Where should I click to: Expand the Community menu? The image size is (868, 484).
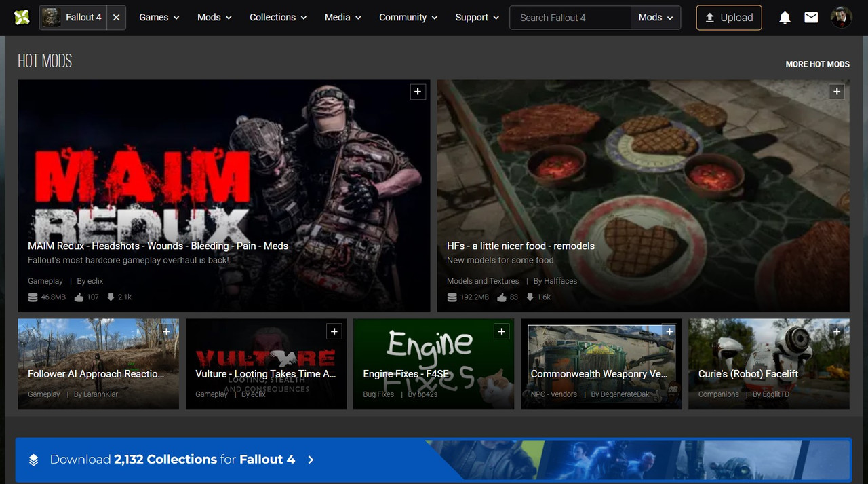pyautogui.click(x=408, y=18)
